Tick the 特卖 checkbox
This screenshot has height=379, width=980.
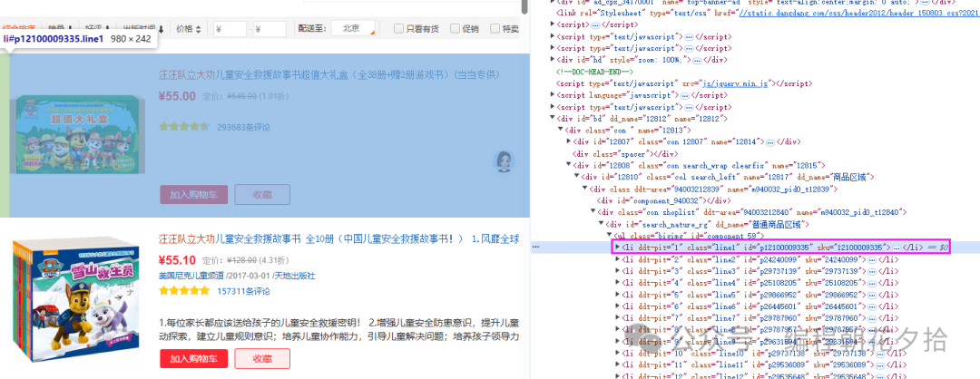coord(495,29)
